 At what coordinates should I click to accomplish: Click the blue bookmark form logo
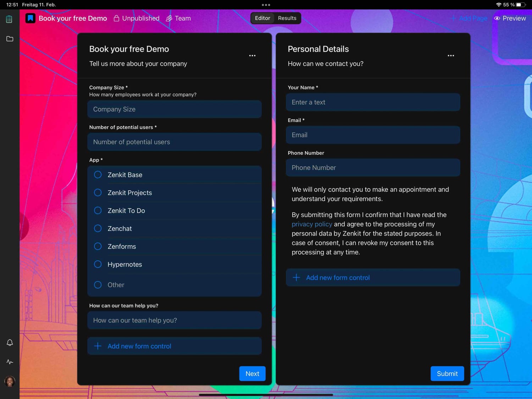point(31,18)
